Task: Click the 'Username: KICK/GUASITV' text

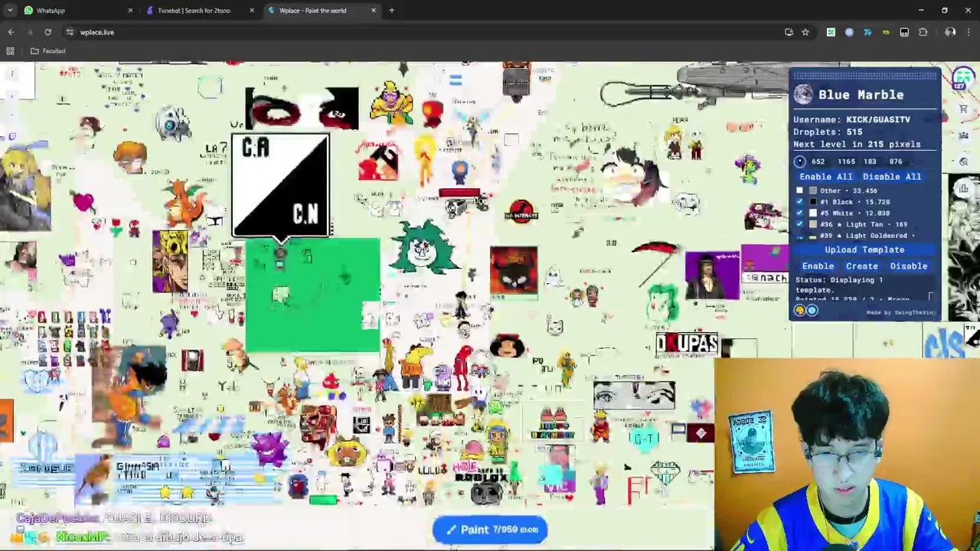Action: [x=851, y=119]
